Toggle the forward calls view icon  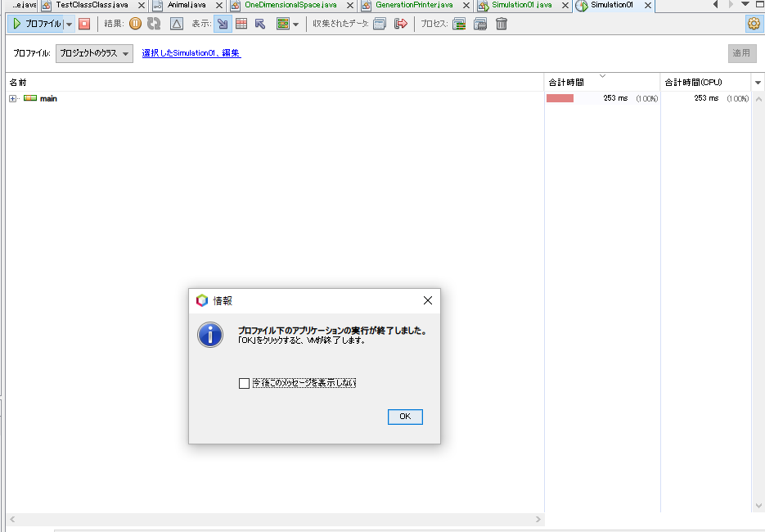point(223,24)
